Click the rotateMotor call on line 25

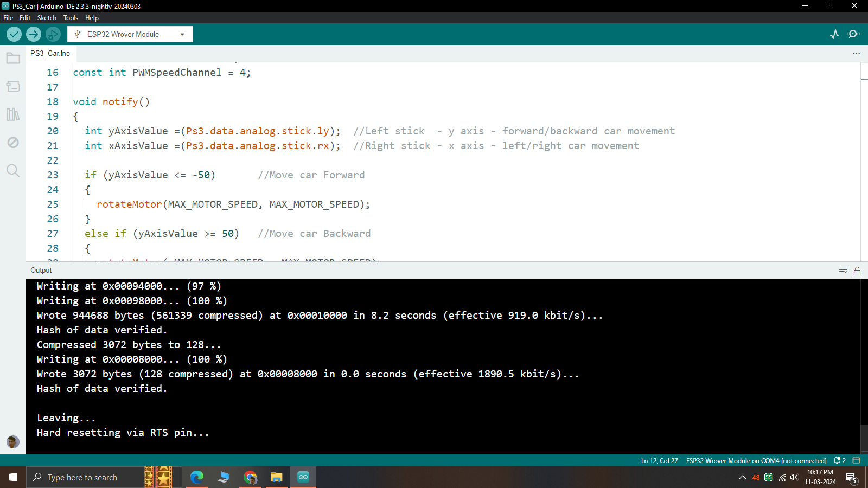tap(129, 204)
